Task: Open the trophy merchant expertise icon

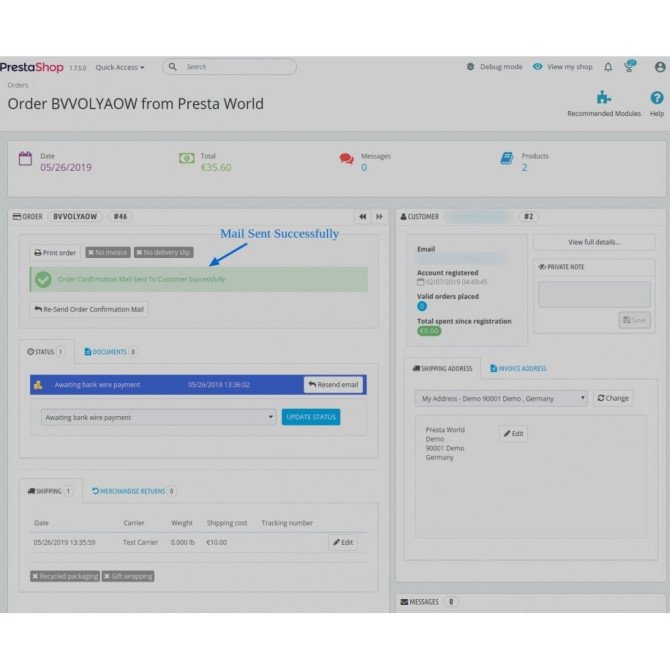Action: 630,66
